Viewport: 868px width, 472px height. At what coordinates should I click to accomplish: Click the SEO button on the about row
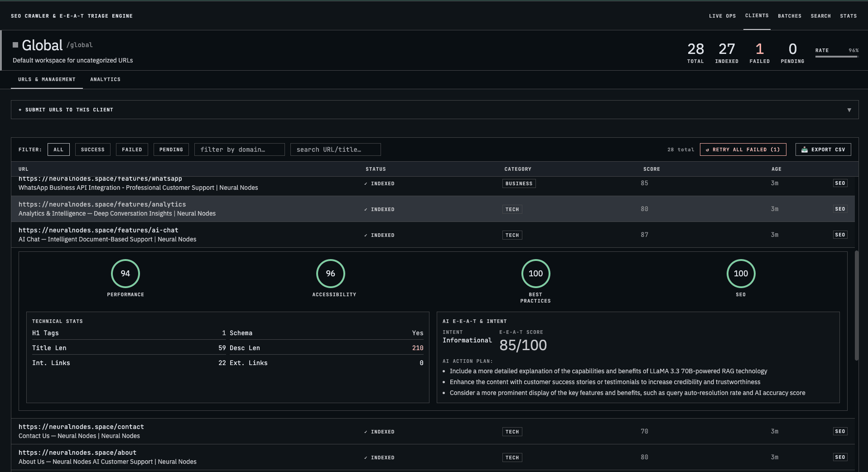coord(840,457)
